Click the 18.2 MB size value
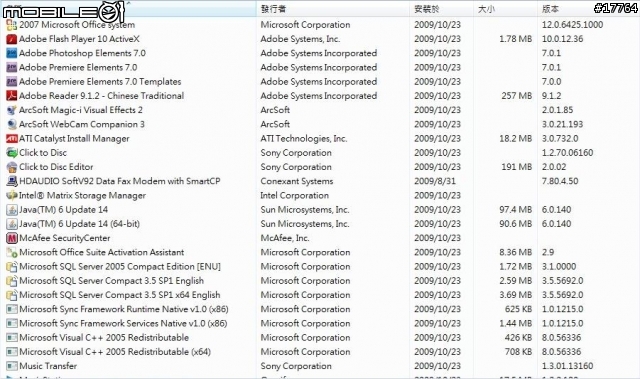 pos(516,139)
